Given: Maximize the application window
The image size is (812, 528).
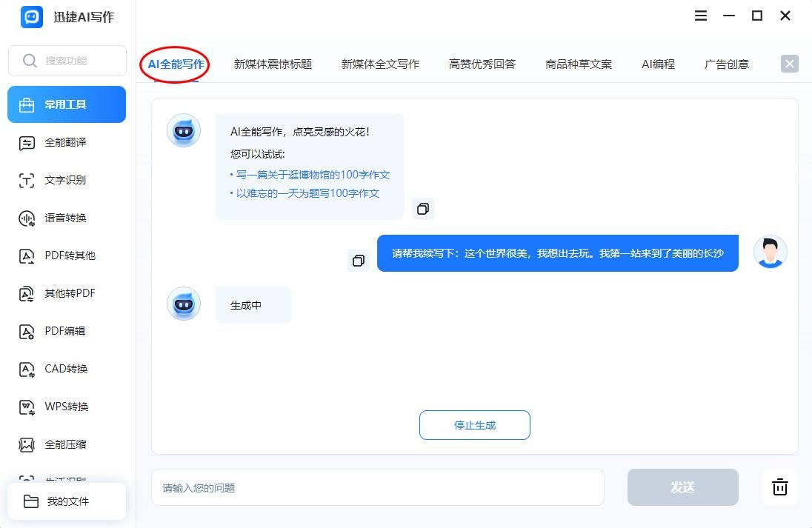Looking at the screenshot, I should (x=757, y=16).
